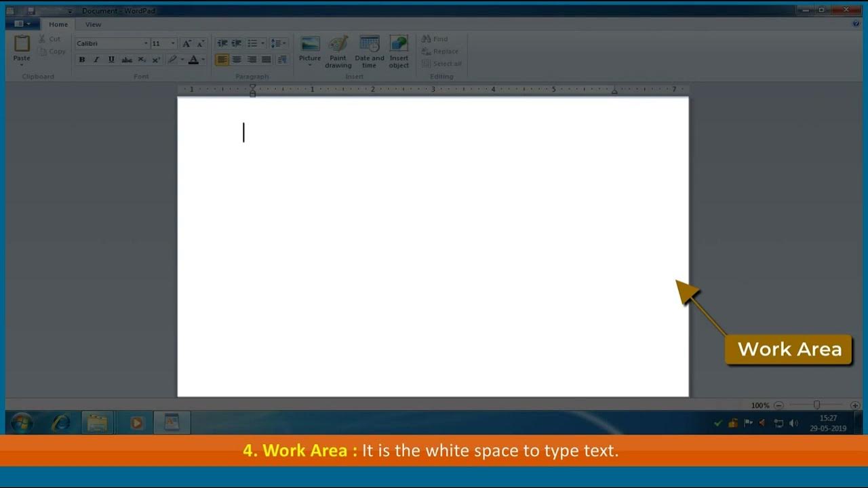This screenshot has height=488, width=868.
Task: Toggle italic formatting
Action: pos(96,60)
